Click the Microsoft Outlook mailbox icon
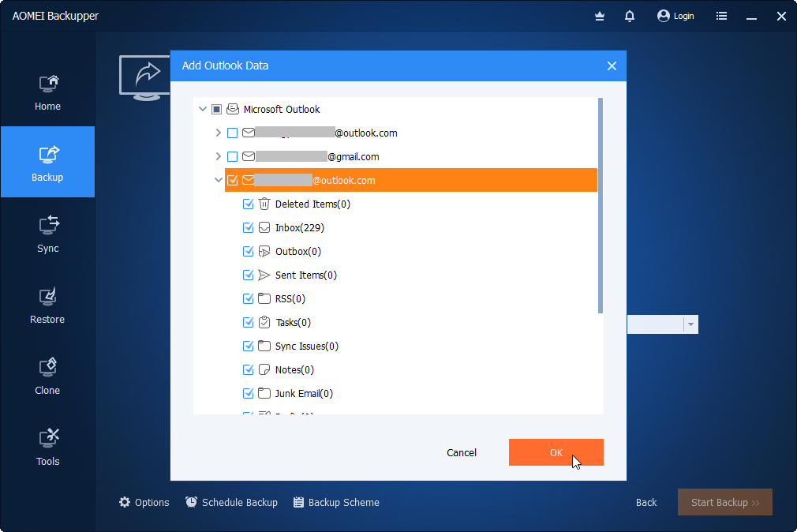The width and height of the screenshot is (797, 532). click(x=233, y=109)
